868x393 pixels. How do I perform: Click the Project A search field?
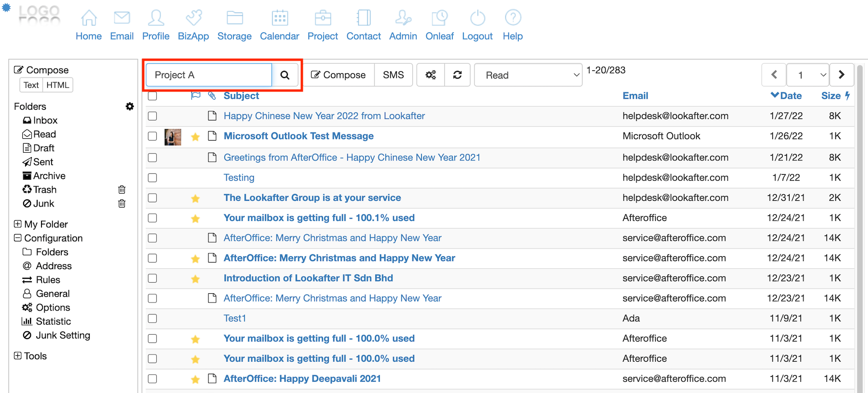209,75
